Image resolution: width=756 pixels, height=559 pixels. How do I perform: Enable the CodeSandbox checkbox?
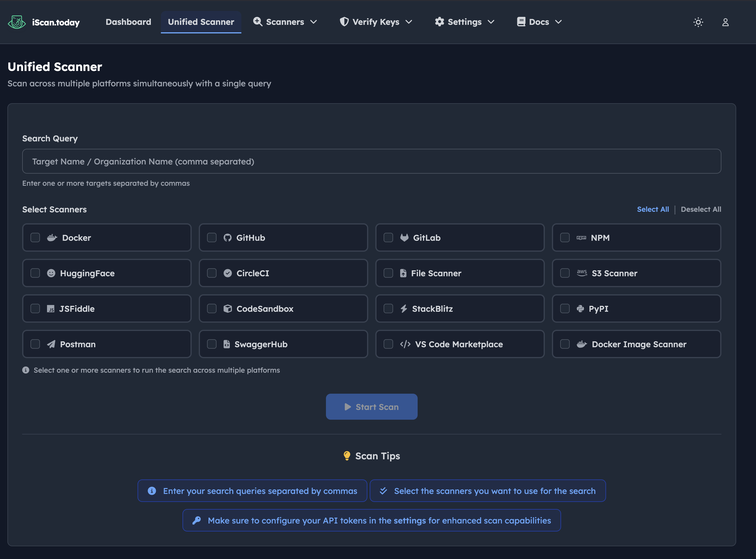212,308
